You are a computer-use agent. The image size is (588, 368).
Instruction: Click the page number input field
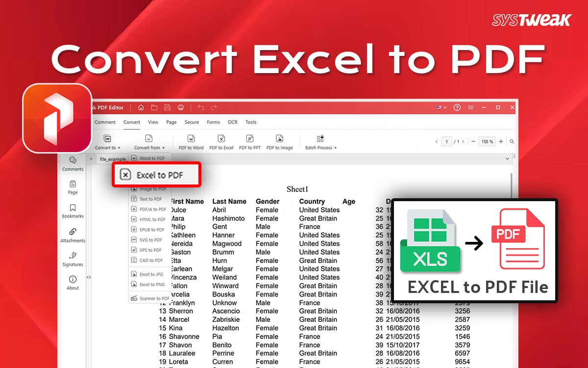(x=446, y=141)
